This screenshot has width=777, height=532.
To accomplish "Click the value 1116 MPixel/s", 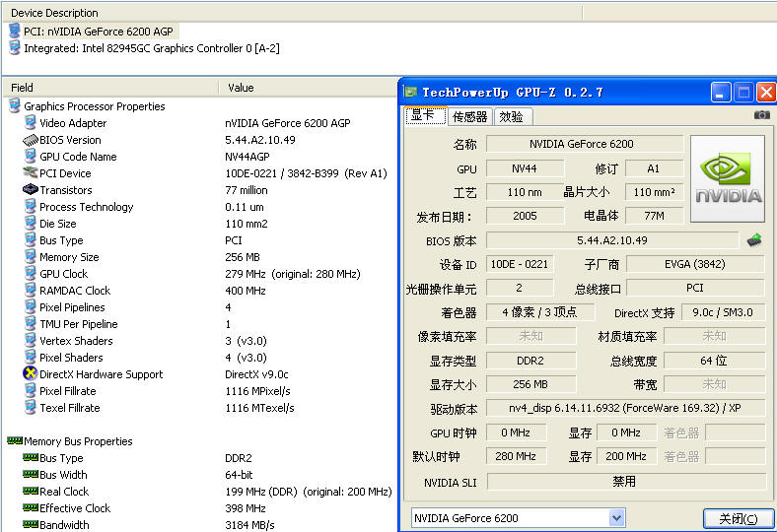I will pos(257,391).
